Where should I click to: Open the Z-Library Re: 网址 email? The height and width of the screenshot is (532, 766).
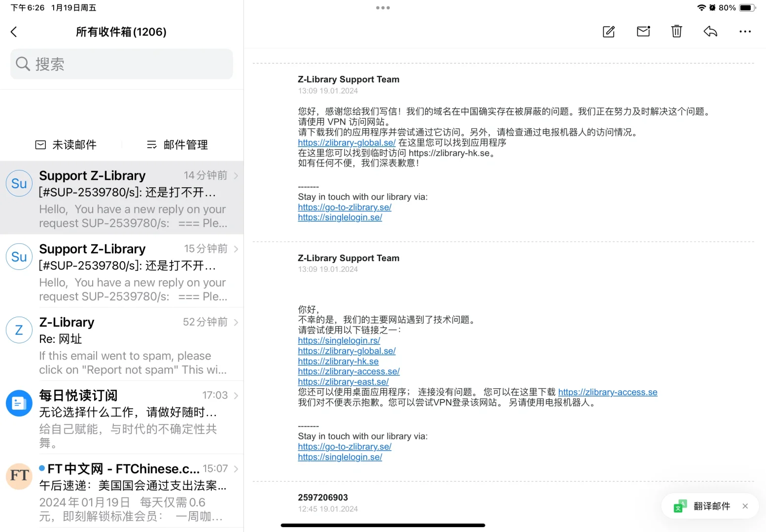click(122, 344)
